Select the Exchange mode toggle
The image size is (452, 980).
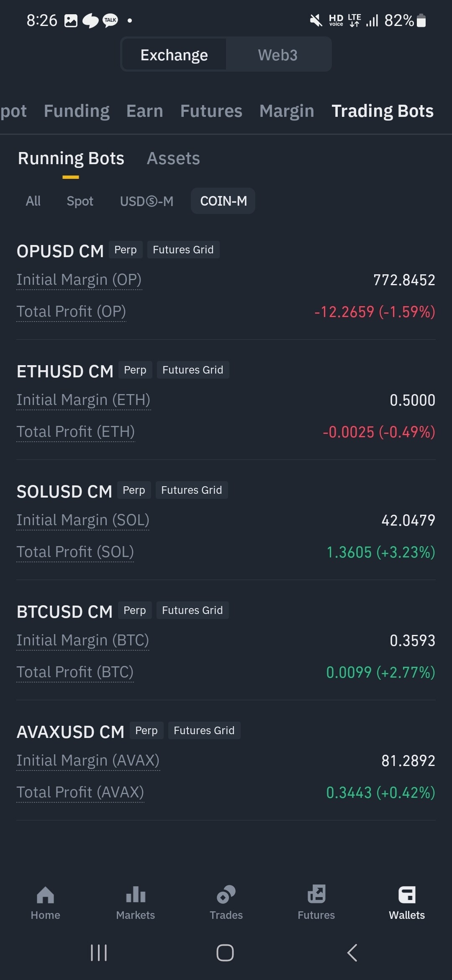[x=174, y=55]
